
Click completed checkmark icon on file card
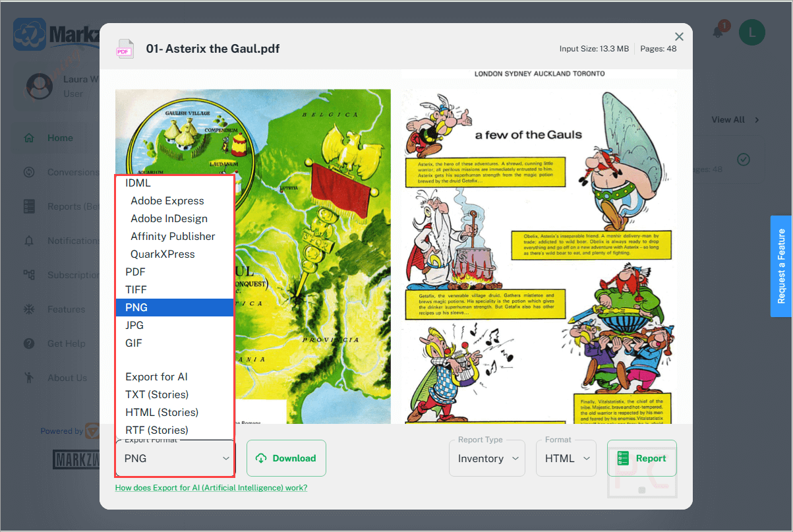[744, 159]
